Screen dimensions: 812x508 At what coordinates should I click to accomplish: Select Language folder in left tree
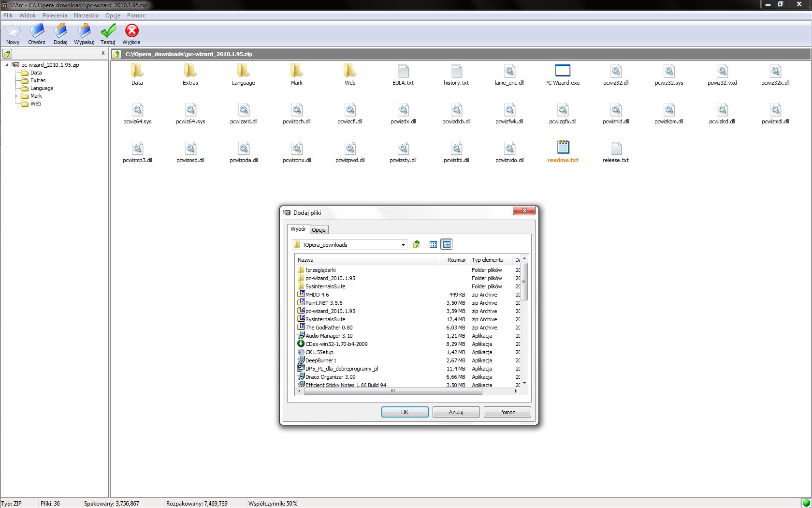(x=42, y=88)
